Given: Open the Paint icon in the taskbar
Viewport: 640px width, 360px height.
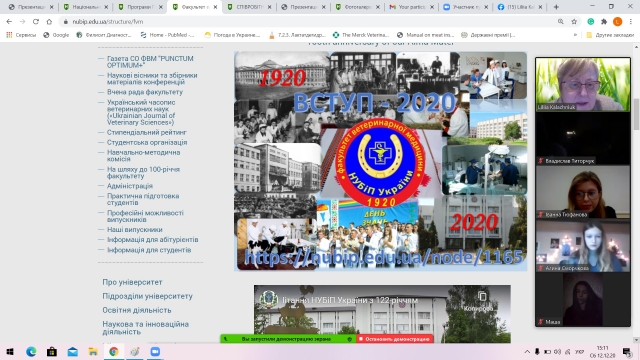Looking at the screenshot, I should click(x=135, y=351).
